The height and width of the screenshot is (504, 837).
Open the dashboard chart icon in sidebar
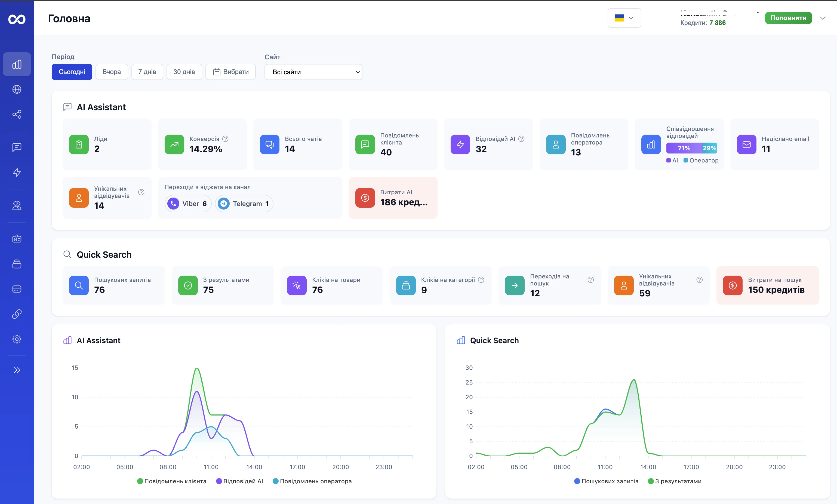tap(17, 64)
